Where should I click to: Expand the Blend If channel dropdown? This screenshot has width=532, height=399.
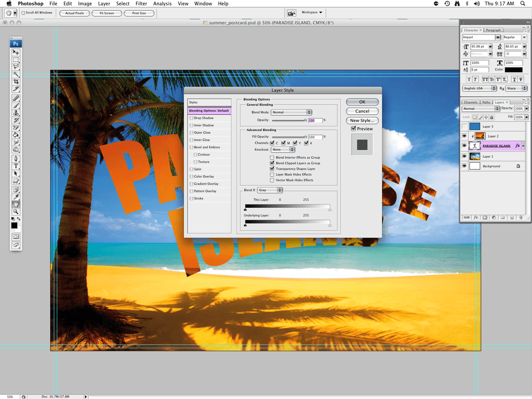[270, 190]
